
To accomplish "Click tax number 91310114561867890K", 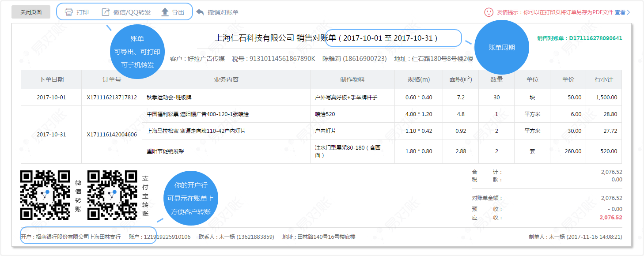I will tap(283, 59).
